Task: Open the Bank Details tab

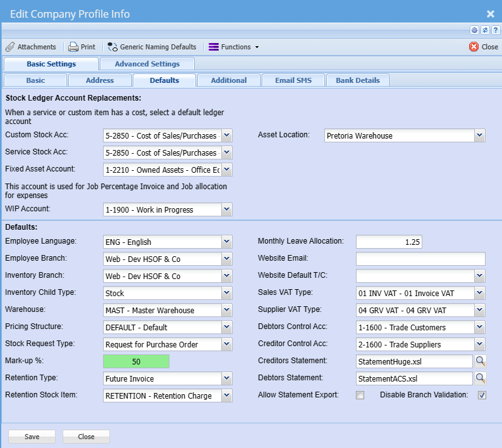Action: pyautogui.click(x=358, y=80)
